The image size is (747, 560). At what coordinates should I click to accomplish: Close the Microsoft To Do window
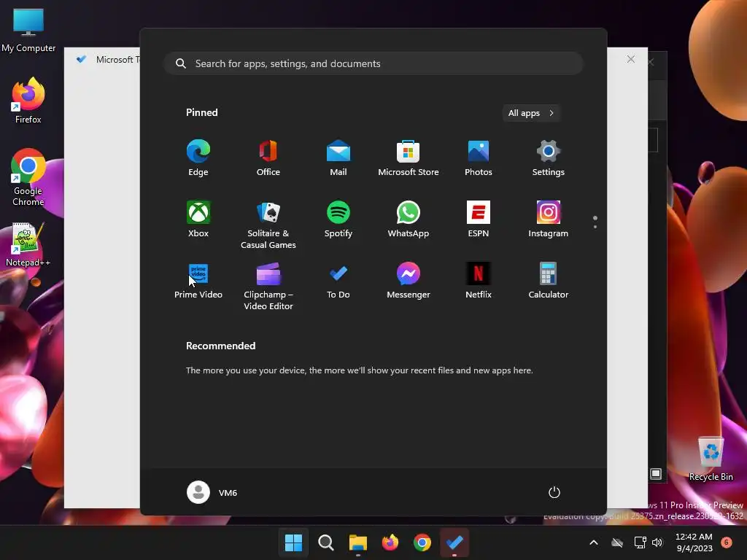click(631, 59)
